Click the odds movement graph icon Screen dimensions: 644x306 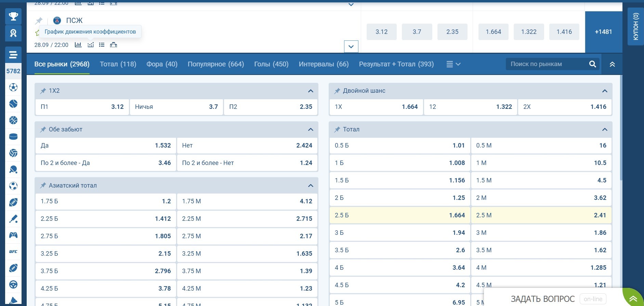click(x=91, y=44)
